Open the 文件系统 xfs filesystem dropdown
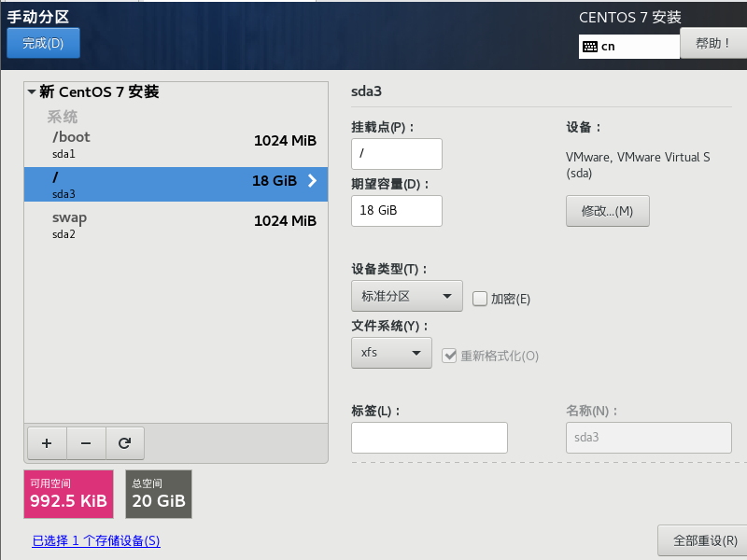 coord(391,354)
